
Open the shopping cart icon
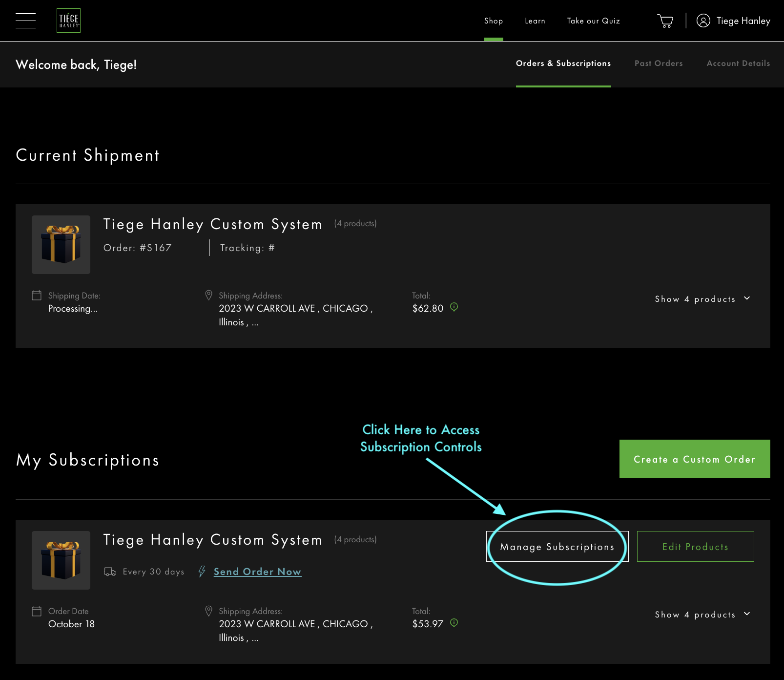[x=665, y=21]
